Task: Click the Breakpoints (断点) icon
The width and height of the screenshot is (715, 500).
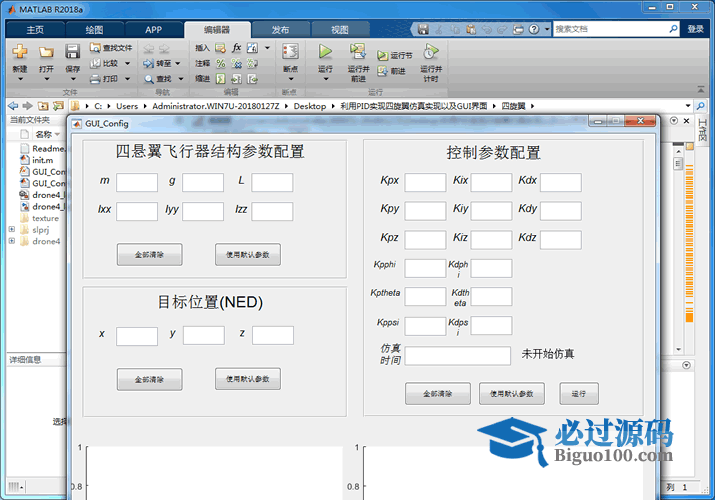Action: pos(290,51)
